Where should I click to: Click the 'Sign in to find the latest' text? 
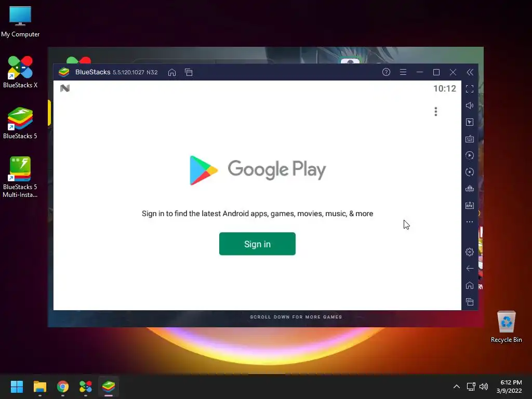pyautogui.click(x=257, y=214)
